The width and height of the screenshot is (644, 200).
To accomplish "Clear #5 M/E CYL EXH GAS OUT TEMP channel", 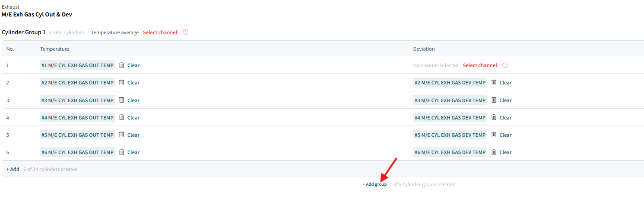I will pos(133,135).
